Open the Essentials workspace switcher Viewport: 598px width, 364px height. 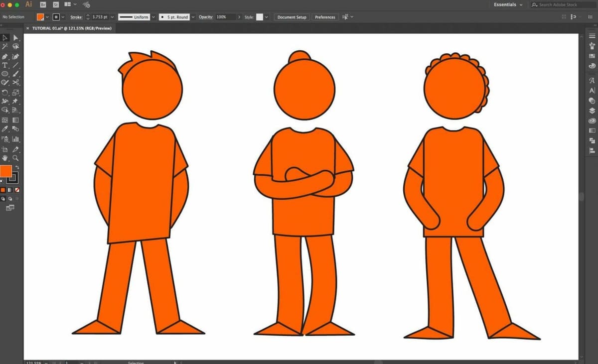(508, 4)
